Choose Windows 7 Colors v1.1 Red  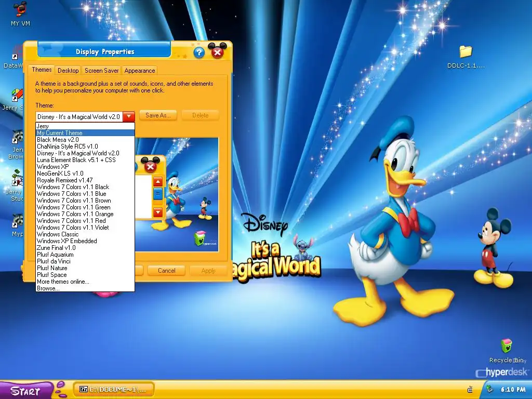(85, 221)
